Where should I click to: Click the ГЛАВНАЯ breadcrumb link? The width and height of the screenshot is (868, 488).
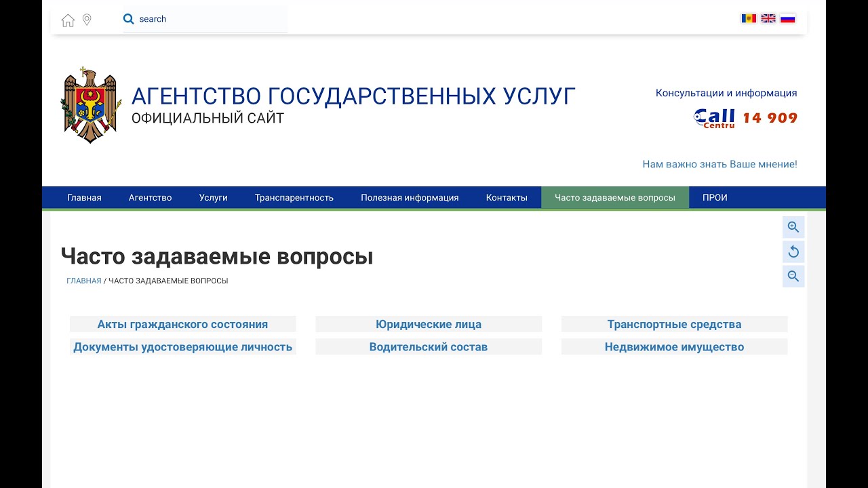[x=84, y=281]
